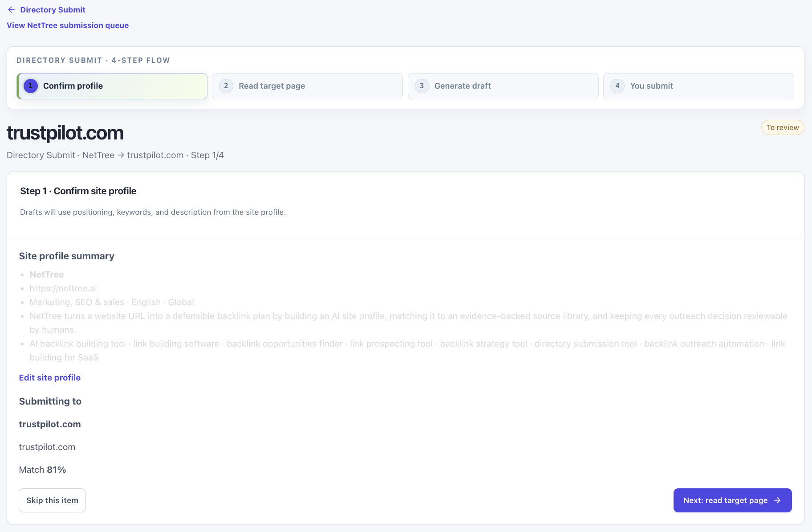
Task: Click the To review status badge
Action: 783,127
